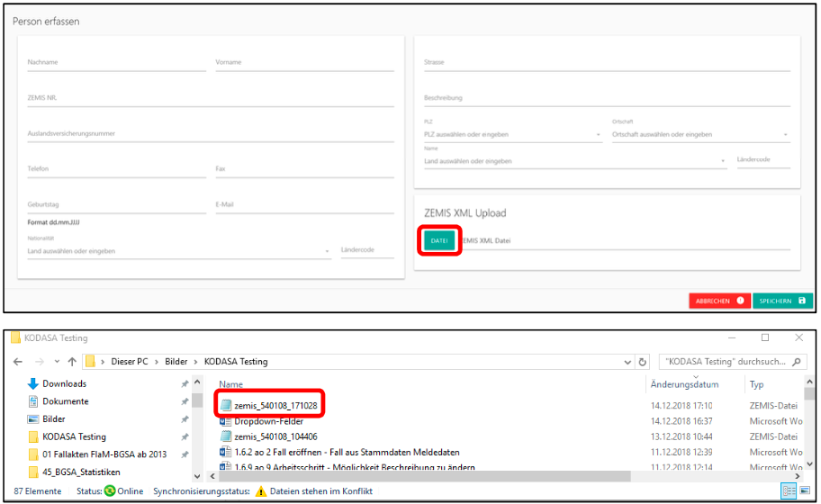Select the zemis_540108_104406 file
Image resolution: width=821 pixels, height=504 pixels.
tap(275, 436)
